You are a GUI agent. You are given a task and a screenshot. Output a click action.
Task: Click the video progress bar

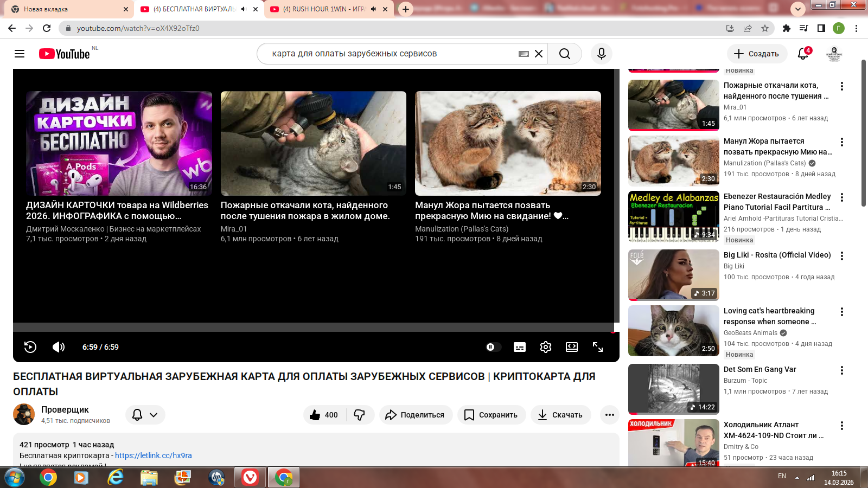coord(314,328)
